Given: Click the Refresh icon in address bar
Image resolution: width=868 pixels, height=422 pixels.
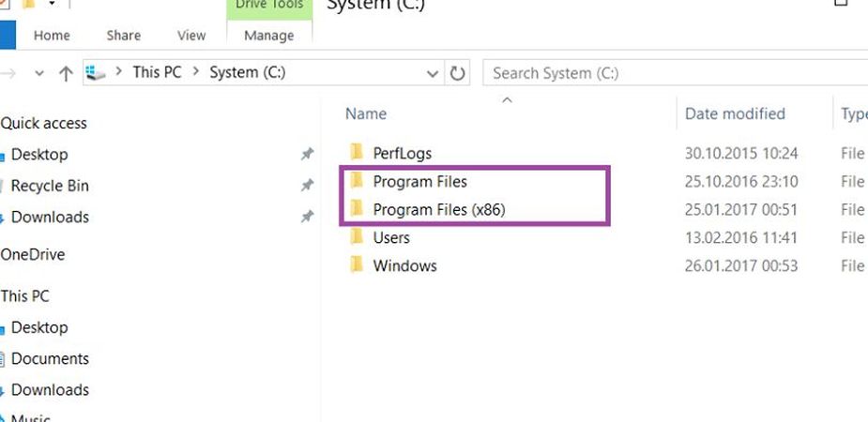Looking at the screenshot, I should click(457, 73).
